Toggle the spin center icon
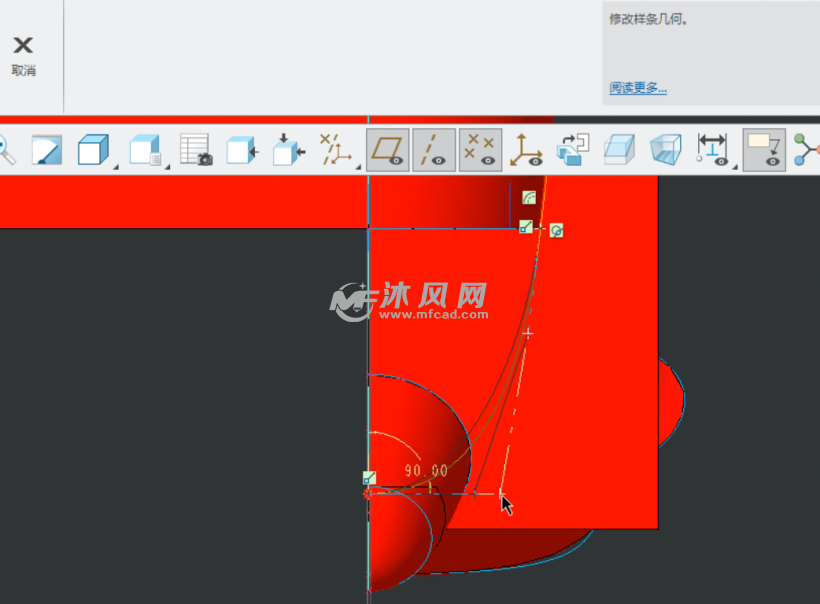 click(x=806, y=151)
